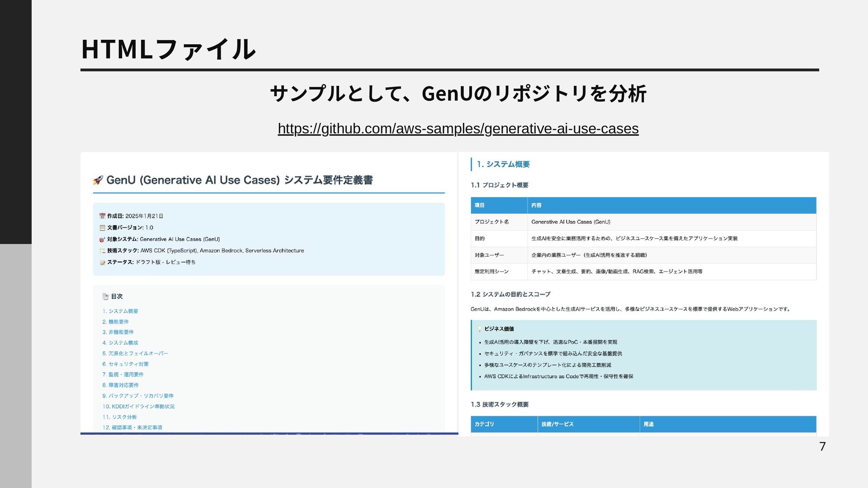Screen dimensions: 868x488
Task: Click the left HTML screenshot thumbnail title
Action: (x=240, y=180)
